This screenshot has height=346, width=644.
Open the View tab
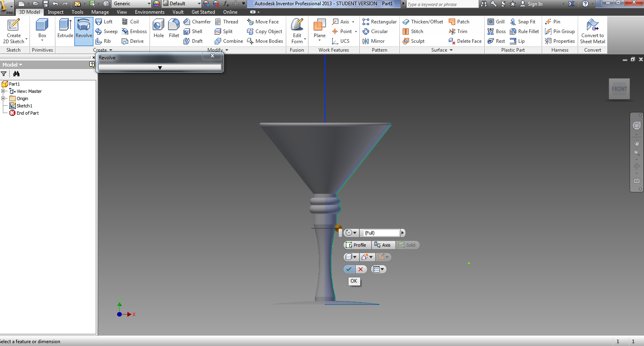click(122, 12)
